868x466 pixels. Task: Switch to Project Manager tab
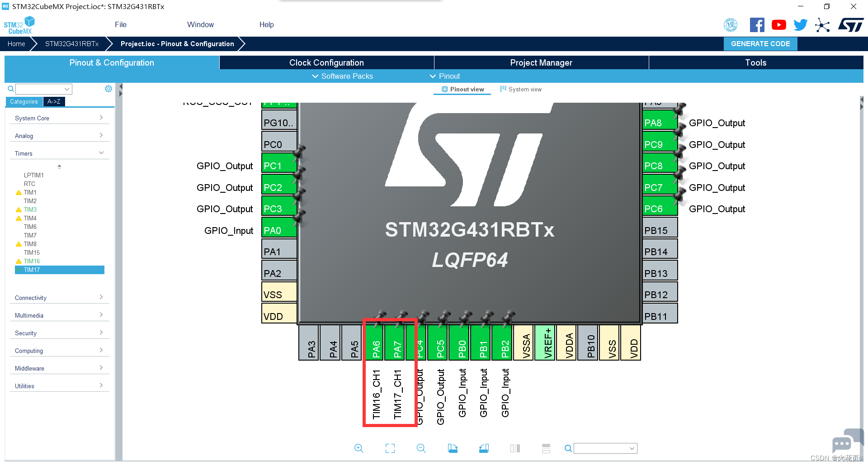[x=541, y=62]
